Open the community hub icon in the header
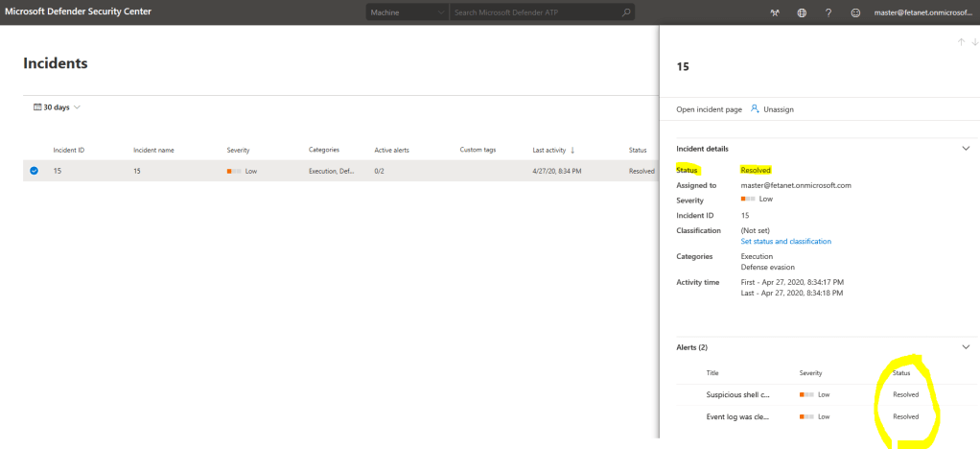This screenshot has width=980, height=449. click(x=775, y=12)
